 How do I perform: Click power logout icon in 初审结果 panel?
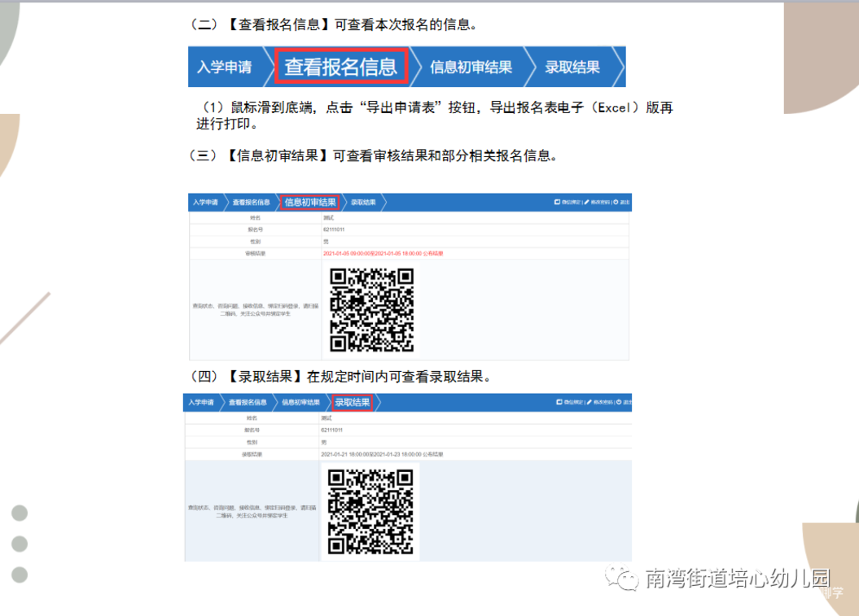616,202
